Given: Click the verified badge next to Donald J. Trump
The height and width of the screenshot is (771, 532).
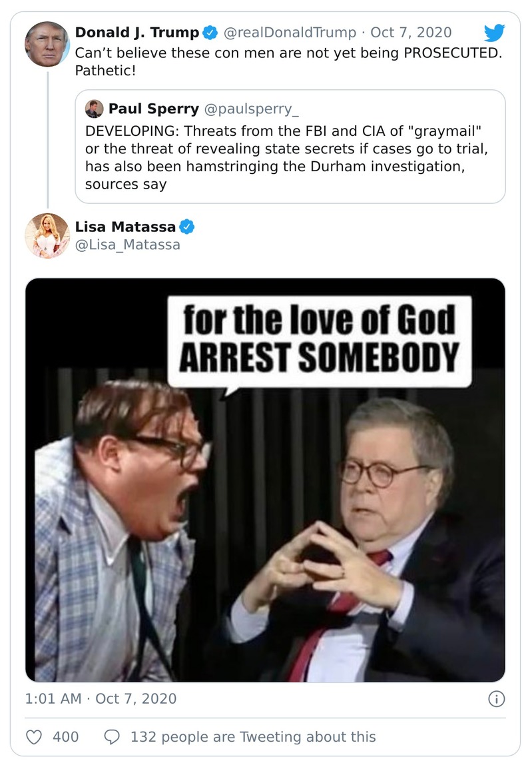Looking at the screenshot, I should [211, 33].
